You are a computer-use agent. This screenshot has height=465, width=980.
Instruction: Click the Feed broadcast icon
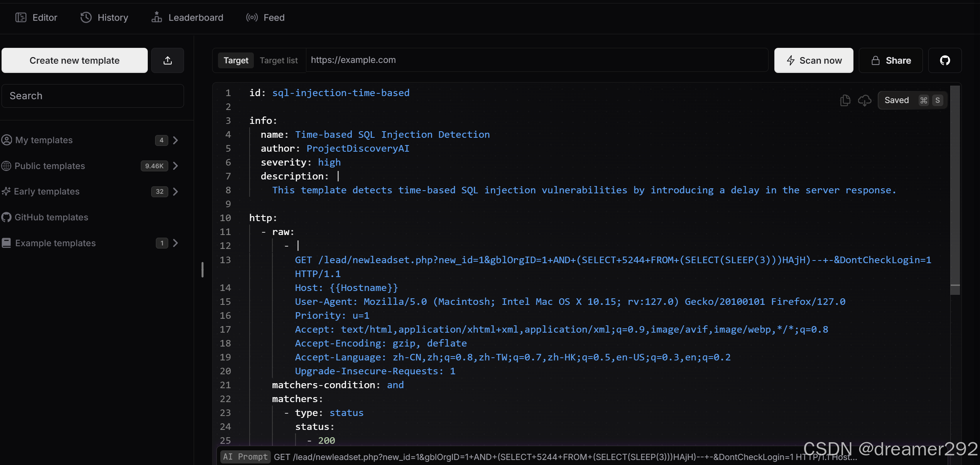pos(252,17)
